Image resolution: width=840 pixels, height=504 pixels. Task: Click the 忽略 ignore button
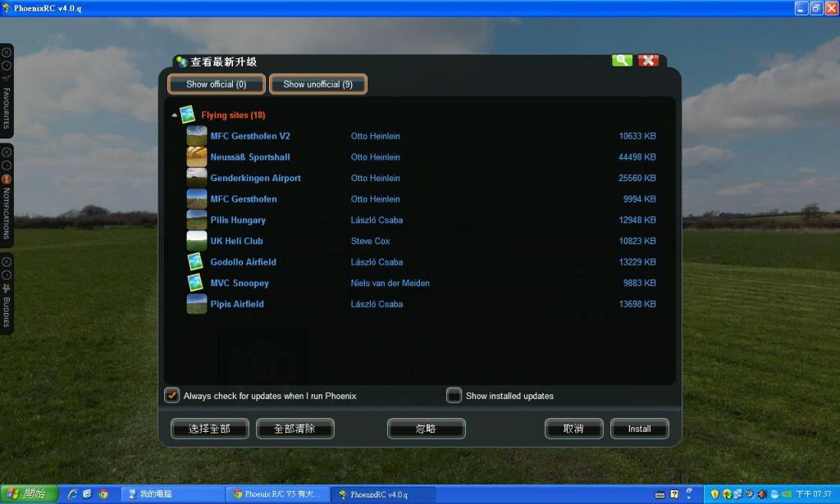point(427,429)
